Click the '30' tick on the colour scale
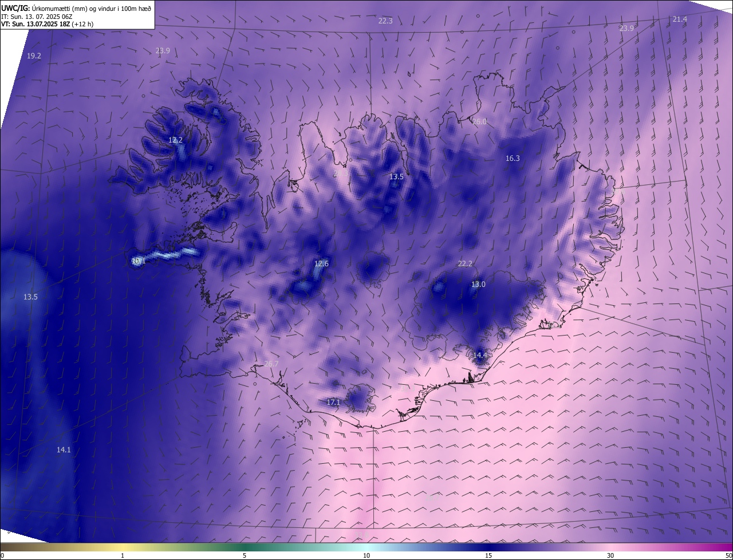 (610, 555)
